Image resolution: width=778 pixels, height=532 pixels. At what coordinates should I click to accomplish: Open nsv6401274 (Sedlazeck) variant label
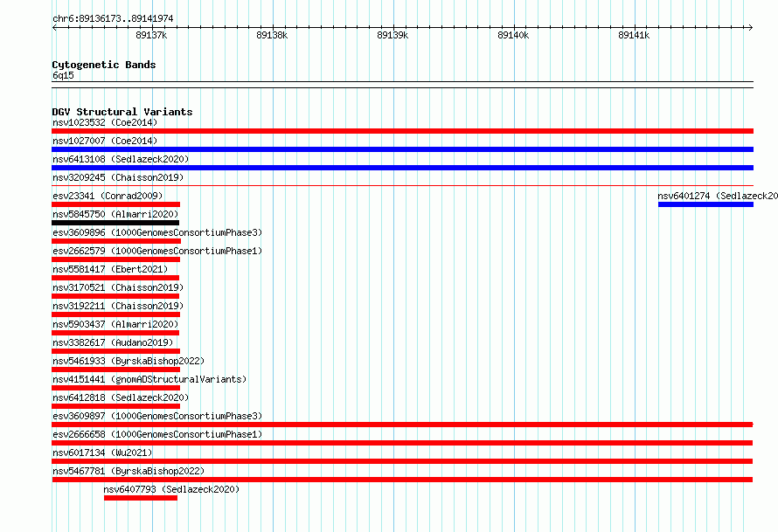point(718,196)
